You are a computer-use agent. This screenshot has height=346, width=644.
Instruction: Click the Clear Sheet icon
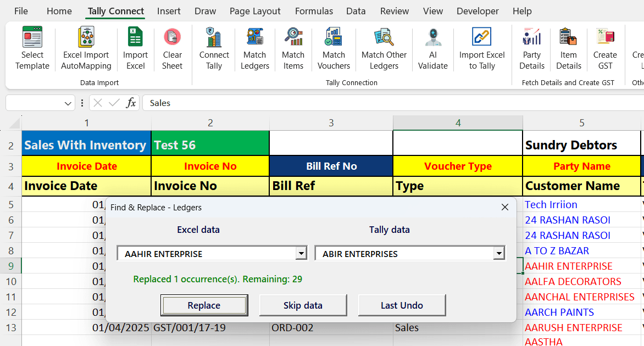[x=172, y=38]
